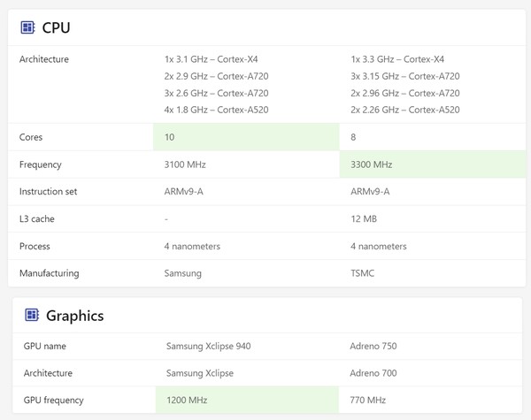The width and height of the screenshot is (531, 420).
Task: Click the GPU name row label
Action: pyautogui.click(x=45, y=346)
